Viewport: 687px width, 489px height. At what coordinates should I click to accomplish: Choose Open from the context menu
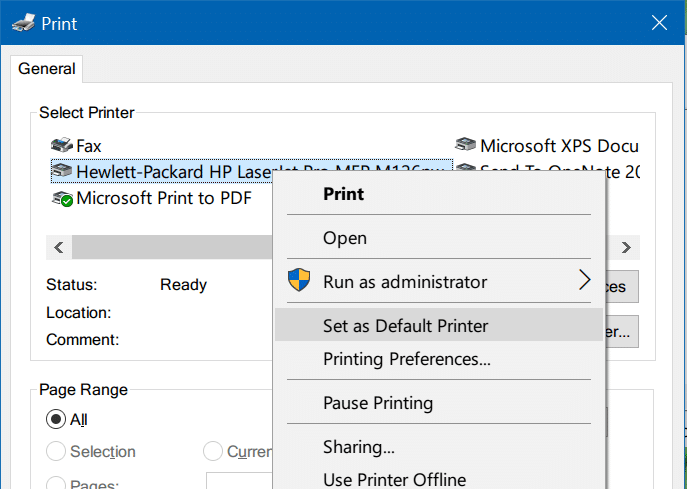[439, 238]
